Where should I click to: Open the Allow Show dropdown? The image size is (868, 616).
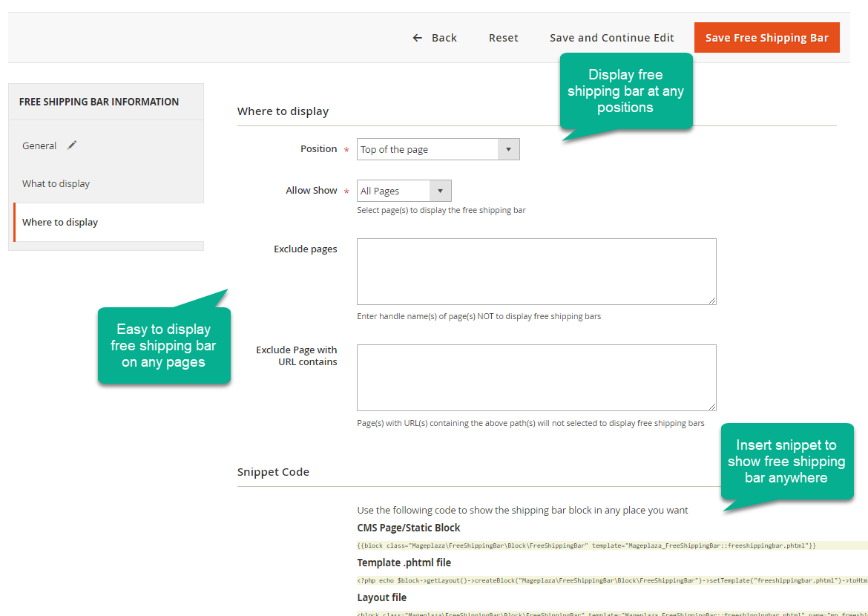pyautogui.click(x=404, y=191)
